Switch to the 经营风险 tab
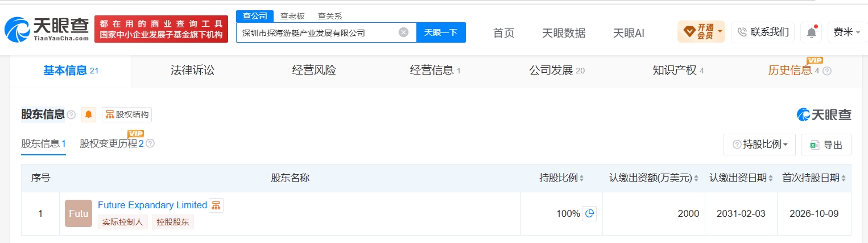The image size is (868, 243). [x=314, y=71]
